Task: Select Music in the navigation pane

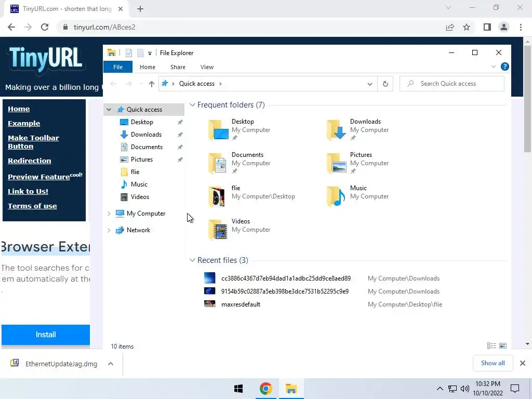Action: tap(139, 184)
